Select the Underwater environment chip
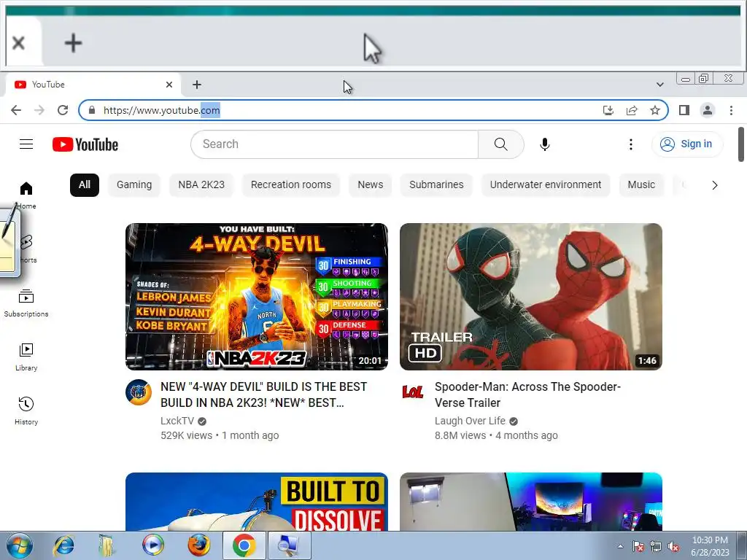Image resolution: width=747 pixels, height=560 pixels. pyautogui.click(x=546, y=184)
